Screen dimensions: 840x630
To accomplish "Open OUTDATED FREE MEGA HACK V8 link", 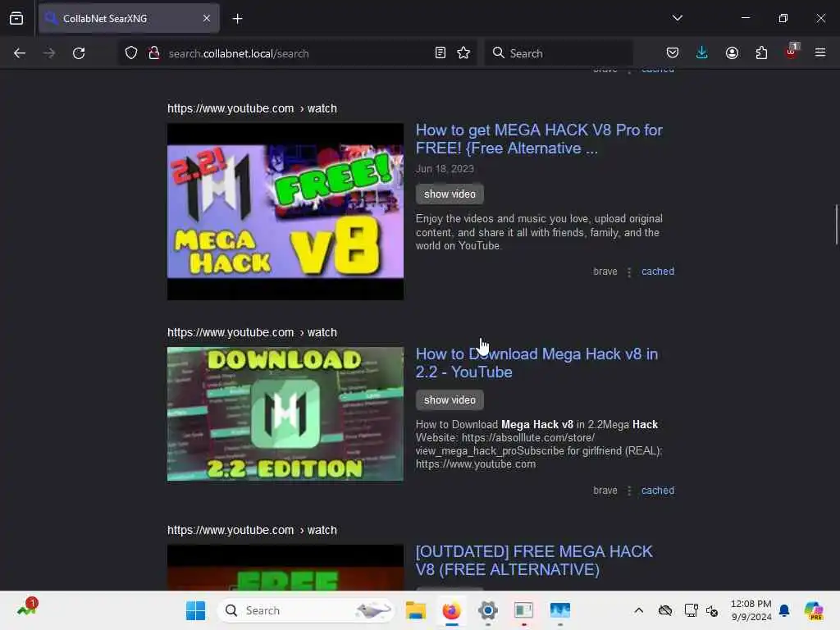I will tap(534, 560).
